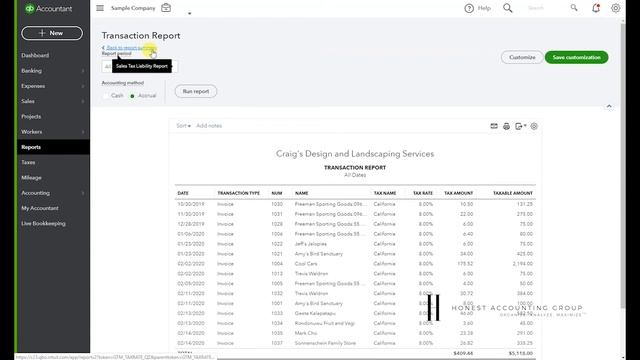Open invoice 1030 row for Freeman Sporting Goods

355,204
